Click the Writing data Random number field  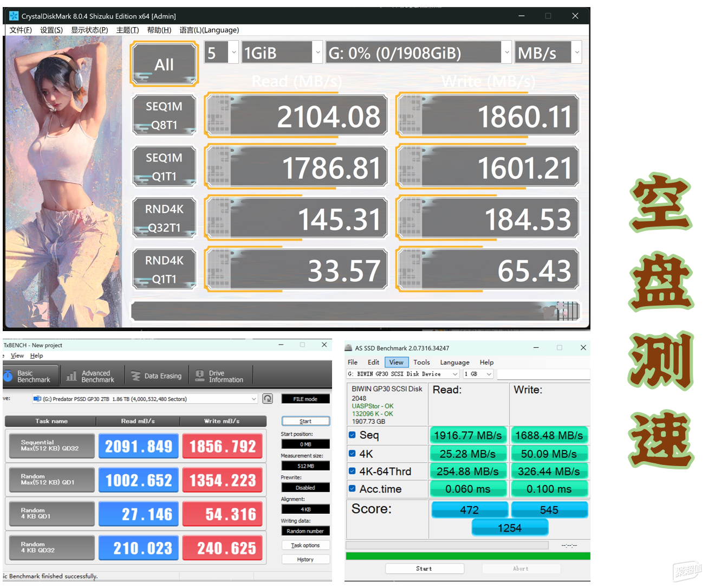point(306,531)
